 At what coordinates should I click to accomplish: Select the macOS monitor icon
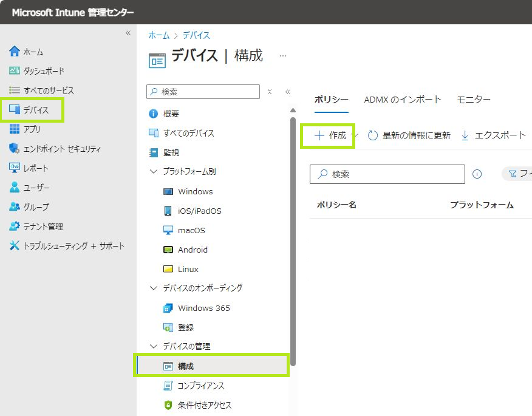[168, 230]
